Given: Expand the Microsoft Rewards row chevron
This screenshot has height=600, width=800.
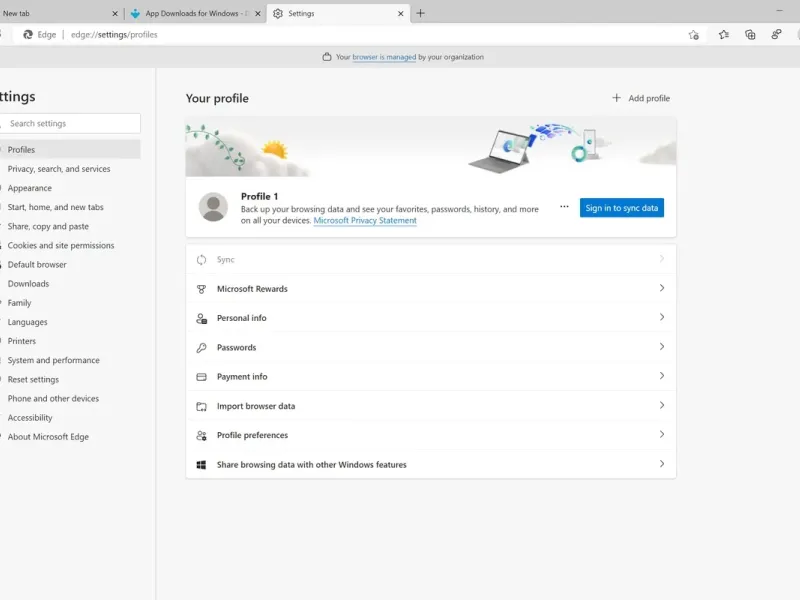Looking at the screenshot, I should [x=662, y=288].
